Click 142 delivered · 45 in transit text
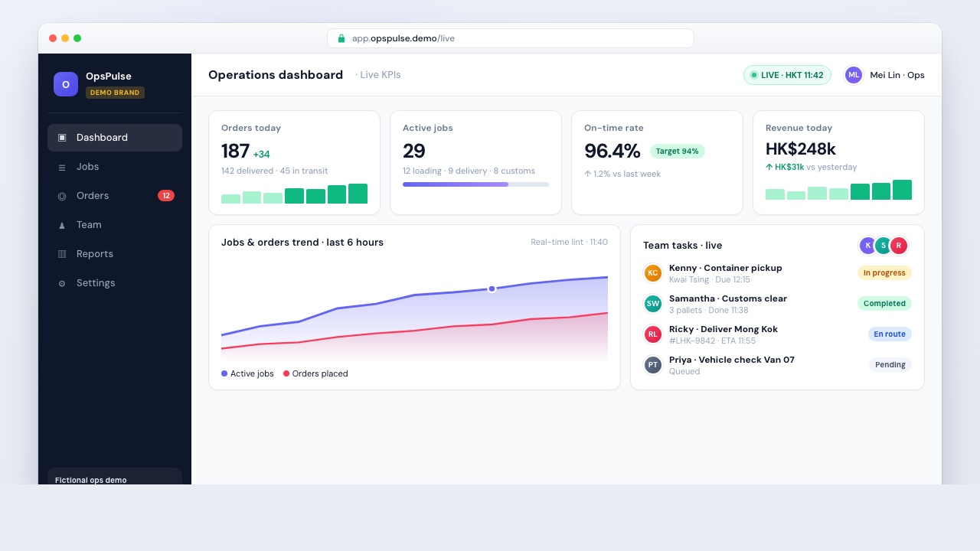 [274, 171]
